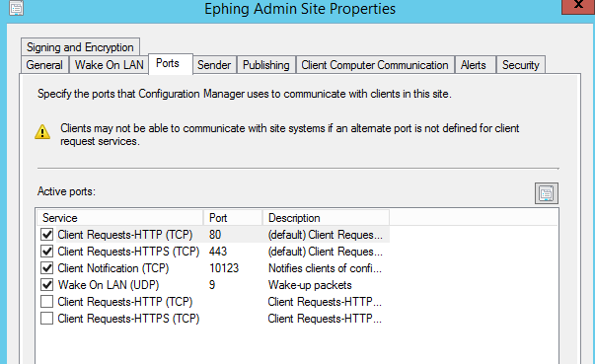This screenshot has width=595, height=364.
Task: Select the Ports tab
Action: [171, 64]
